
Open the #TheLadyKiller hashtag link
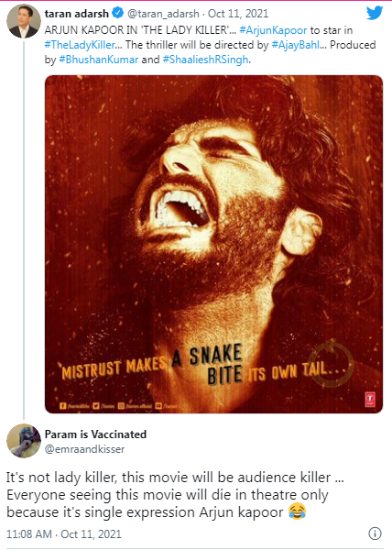80,45
